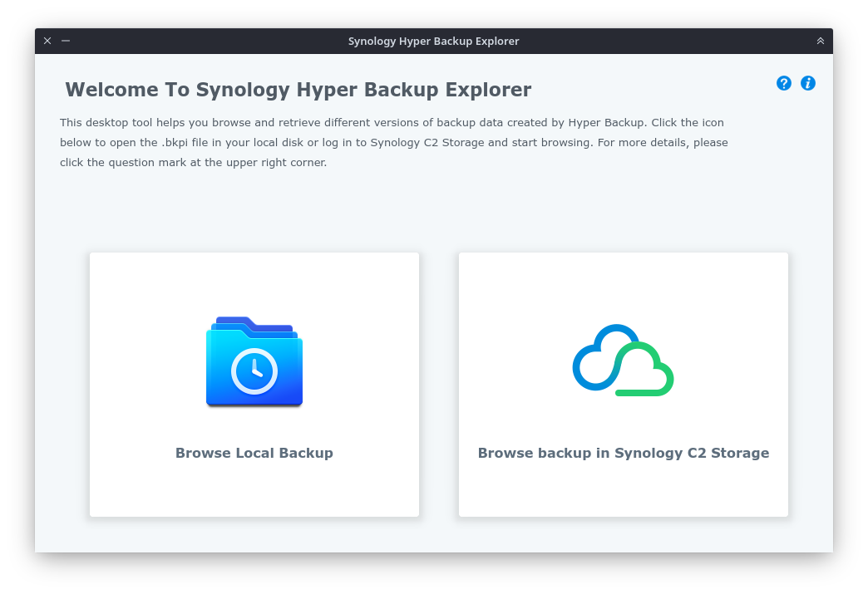Image resolution: width=868 pixels, height=594 pixels.
Task: Click the double-chevron shade button in title bar
Action: tap(821, 41)
